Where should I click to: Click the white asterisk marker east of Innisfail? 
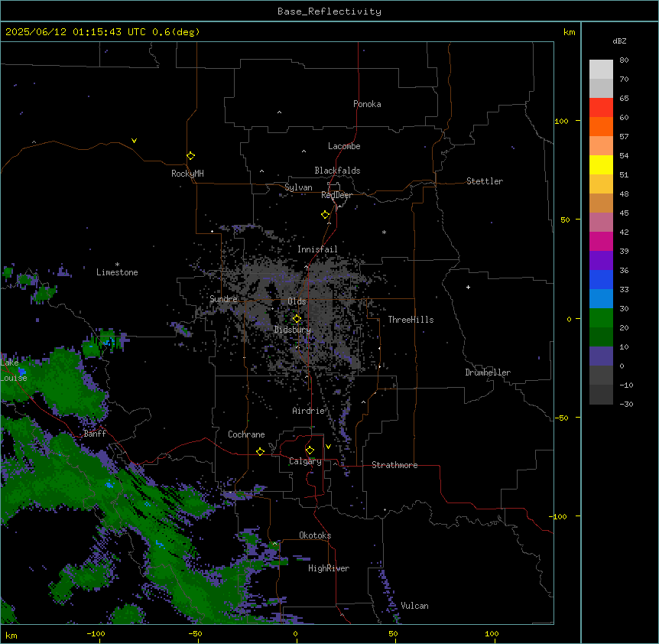click(x=384, y=232)
